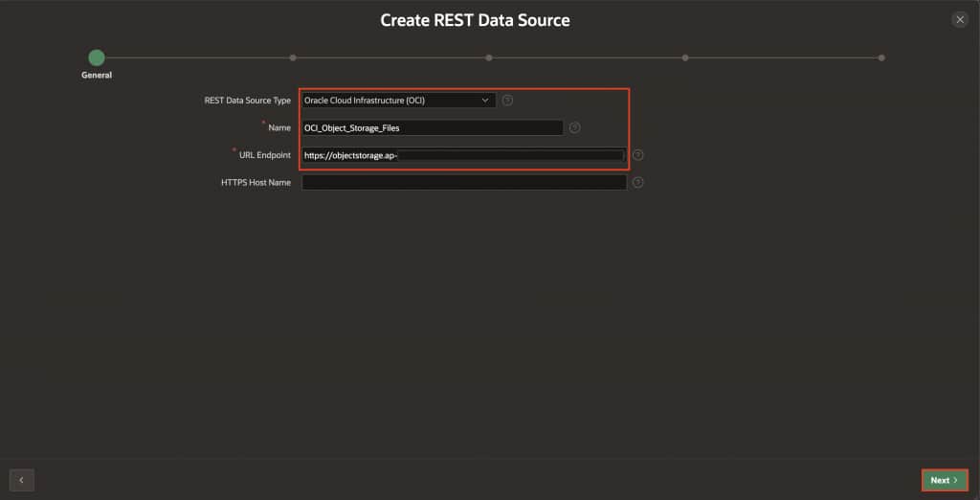Go back using the left chevron button
This screenshot has width=980, height=500.
[22, 480]
